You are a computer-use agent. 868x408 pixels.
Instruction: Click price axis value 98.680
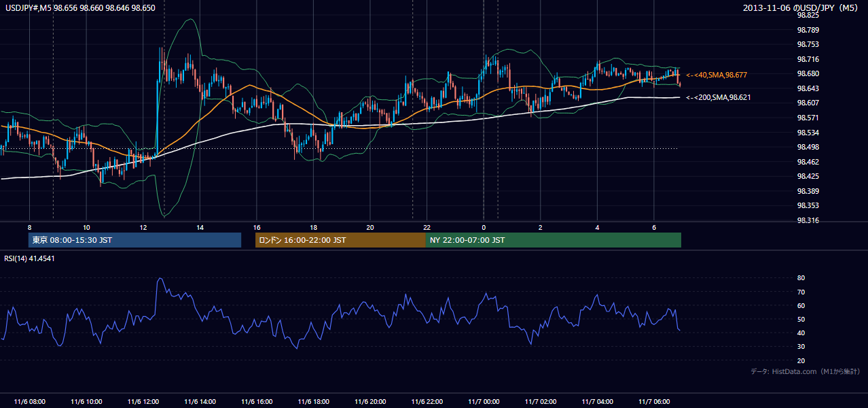pyautogui.click(x=808, y=73)
